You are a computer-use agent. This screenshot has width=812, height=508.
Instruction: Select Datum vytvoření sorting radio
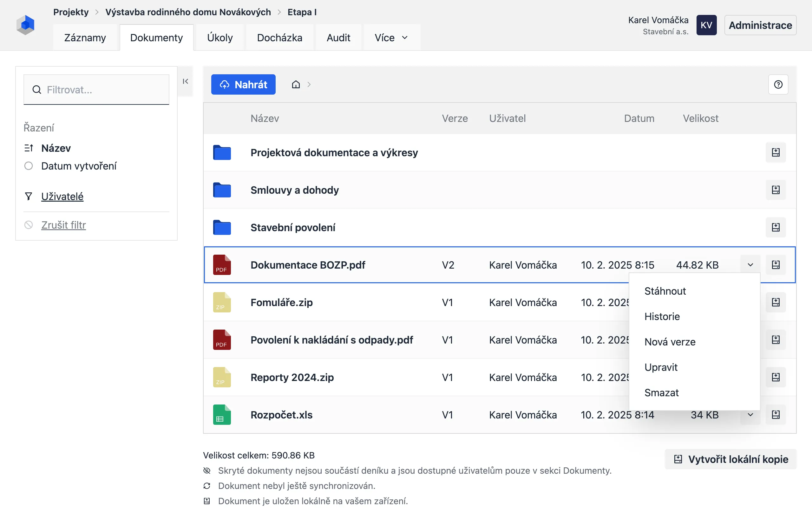pos(29,166)
